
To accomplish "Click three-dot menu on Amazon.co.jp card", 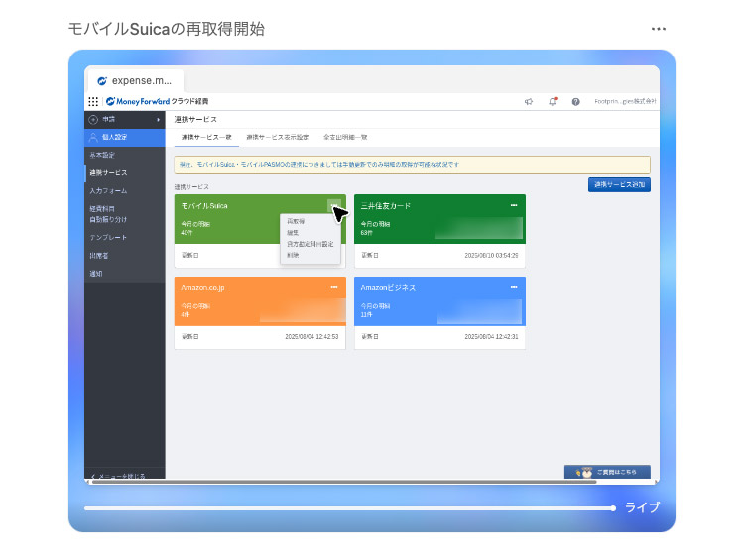I will tap(334, 287).
